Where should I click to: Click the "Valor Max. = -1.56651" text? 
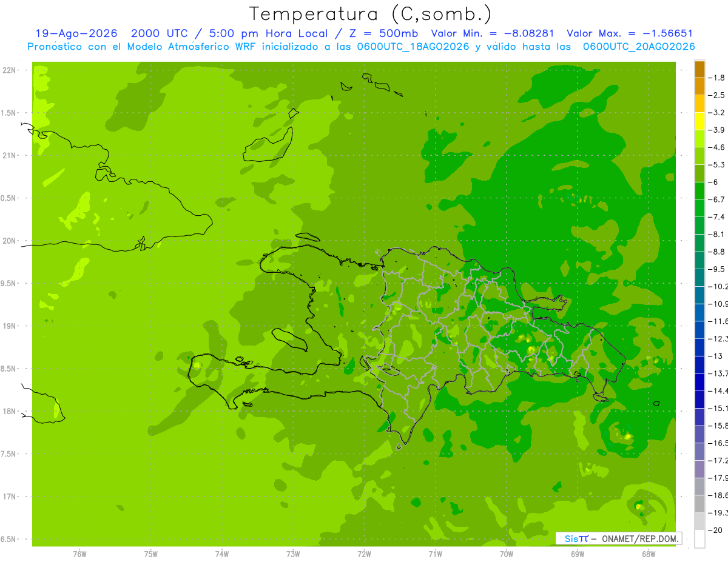pos(629,33)
